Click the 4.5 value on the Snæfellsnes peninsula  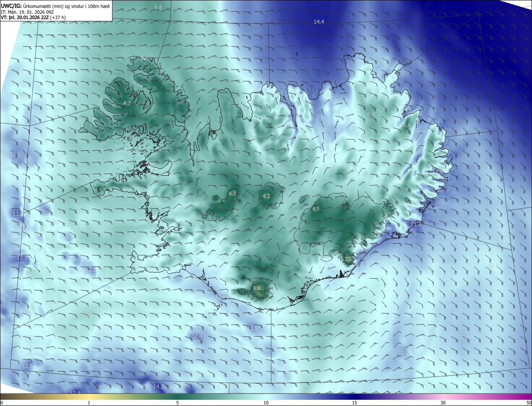tap(98, 191)
